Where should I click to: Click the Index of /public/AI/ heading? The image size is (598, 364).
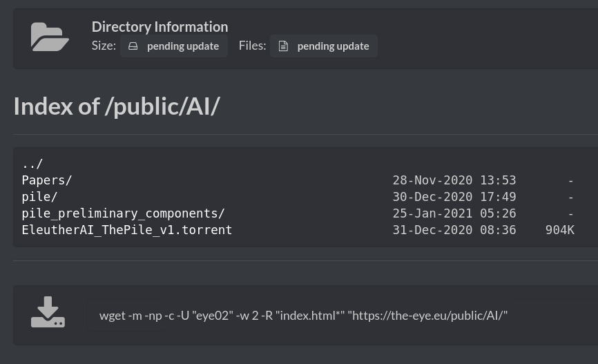pyautogui.click(x=117, y=106)
